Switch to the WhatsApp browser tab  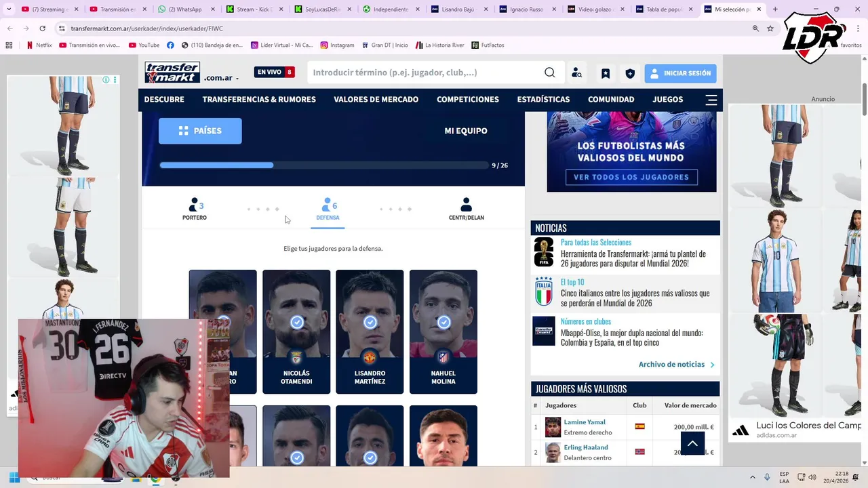point(183,9)
